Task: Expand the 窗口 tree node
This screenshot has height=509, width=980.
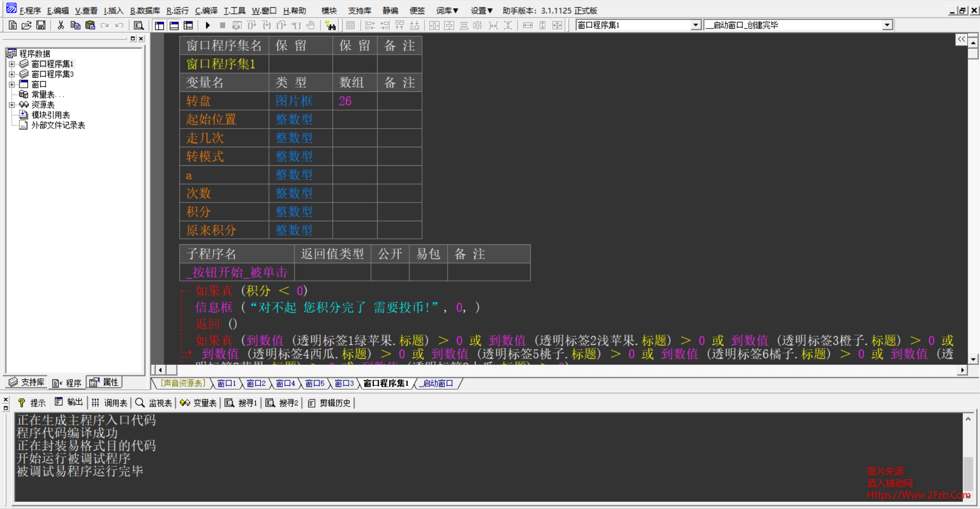Action: (x=12, y=85)
